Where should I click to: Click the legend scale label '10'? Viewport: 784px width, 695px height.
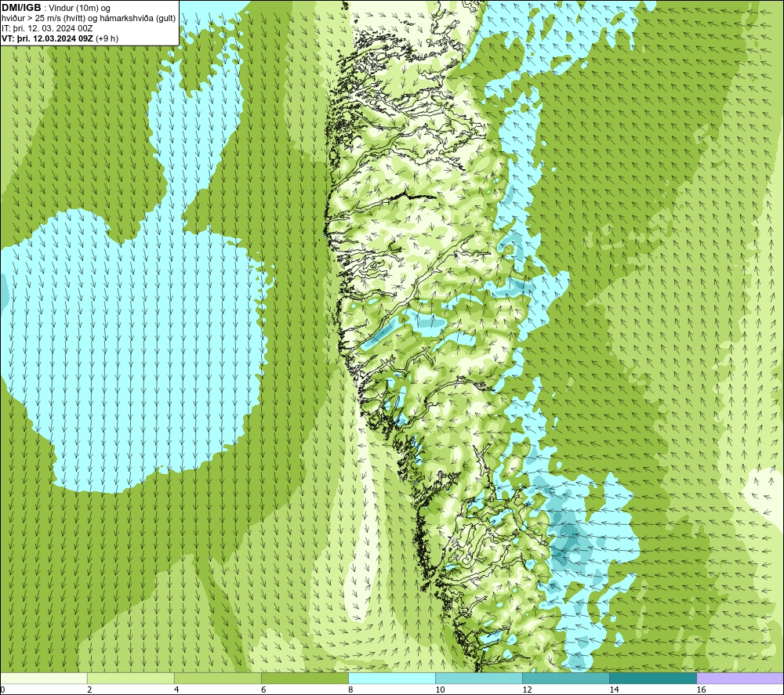pyautogui.click(x=440, y=690)
